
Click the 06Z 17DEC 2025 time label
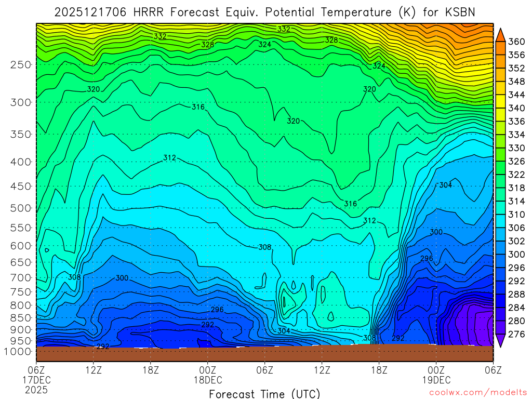36,380
